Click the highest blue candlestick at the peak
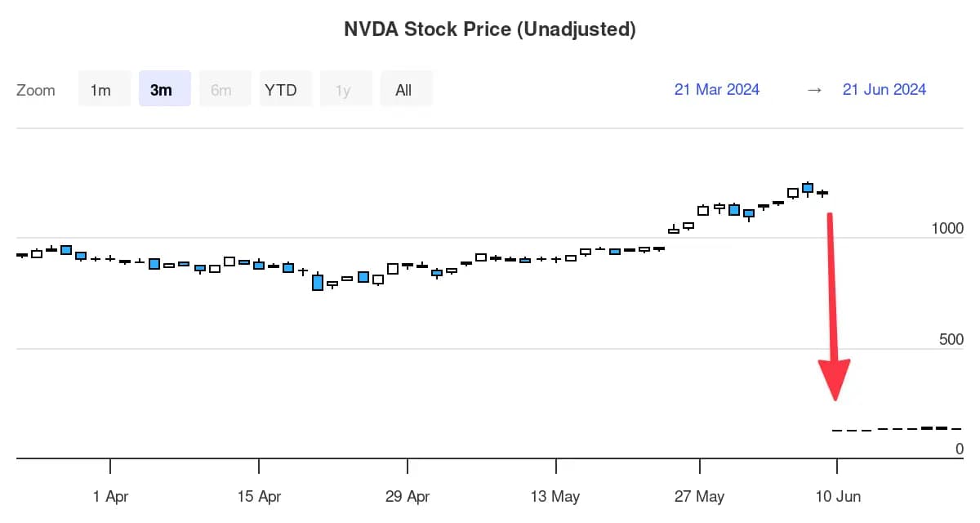The height and width of the screenshot is (523, 980). [x=808, y=188]
